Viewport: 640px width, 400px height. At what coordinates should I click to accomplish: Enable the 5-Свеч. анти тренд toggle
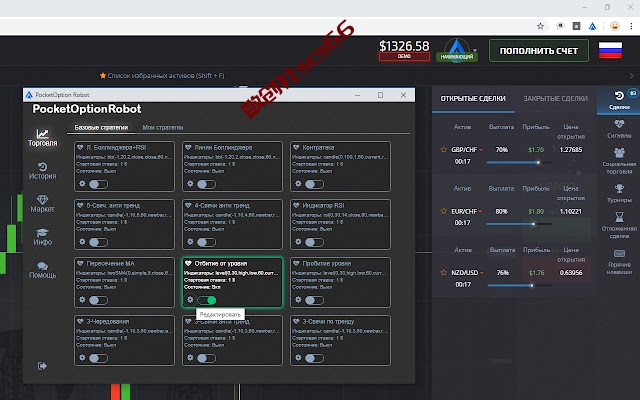pyautogui.click(x=98, y=242)
